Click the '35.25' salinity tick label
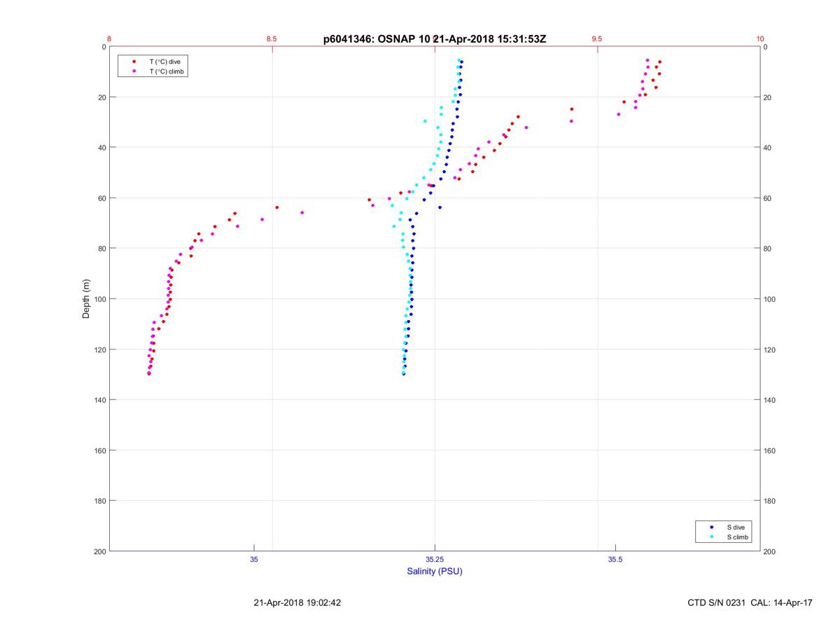 435,559
